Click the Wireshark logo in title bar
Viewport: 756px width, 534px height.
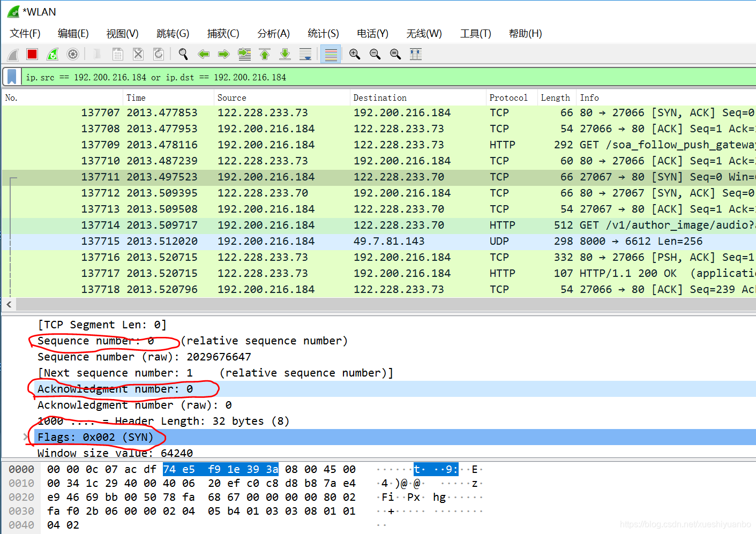13,12
